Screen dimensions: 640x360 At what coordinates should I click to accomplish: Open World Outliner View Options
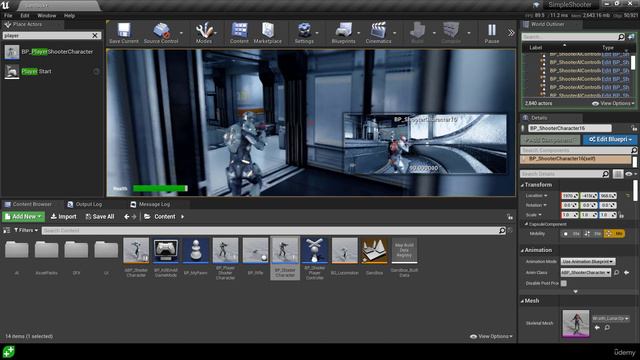(613, 104)
